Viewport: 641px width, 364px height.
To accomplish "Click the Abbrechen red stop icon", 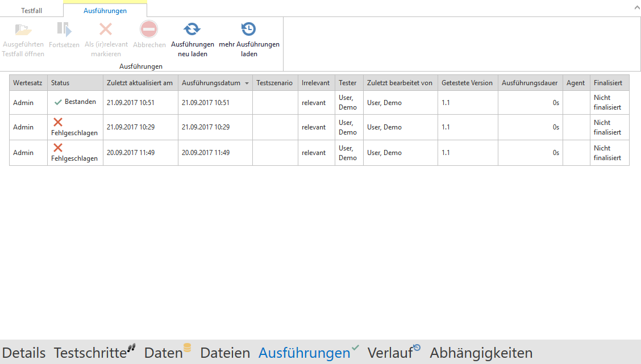I will tap(149, 30).
